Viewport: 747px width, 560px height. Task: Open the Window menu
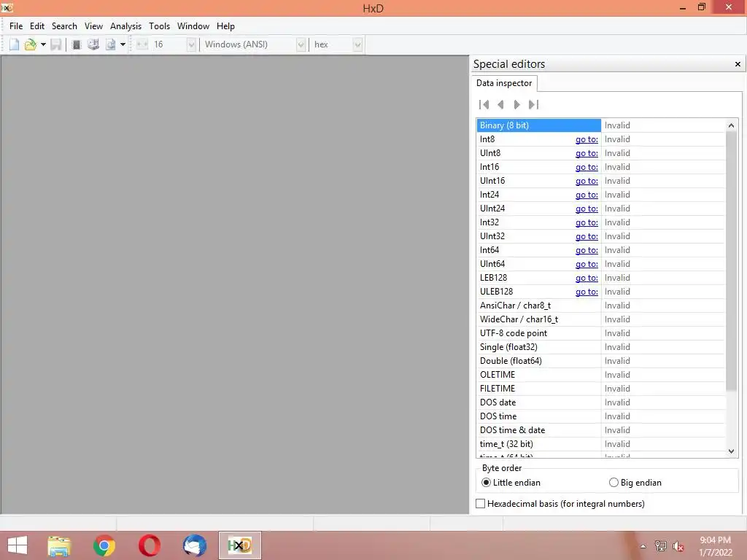[x=193, y=26]
